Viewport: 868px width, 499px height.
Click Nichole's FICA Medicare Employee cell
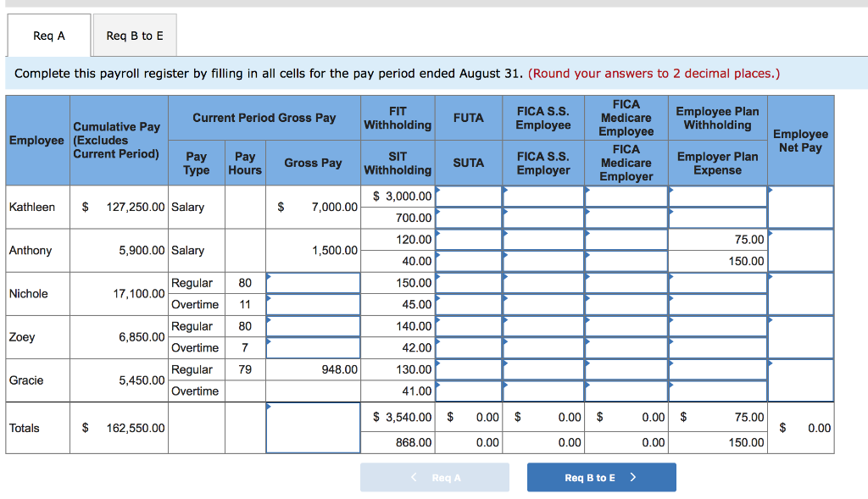pos(626,283)
